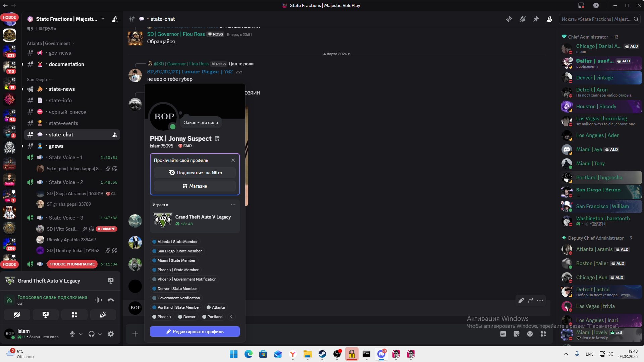This screenshot has width=644, height=362.
Task: Turn on camera in voice panel
Action: tap(17, 315)
